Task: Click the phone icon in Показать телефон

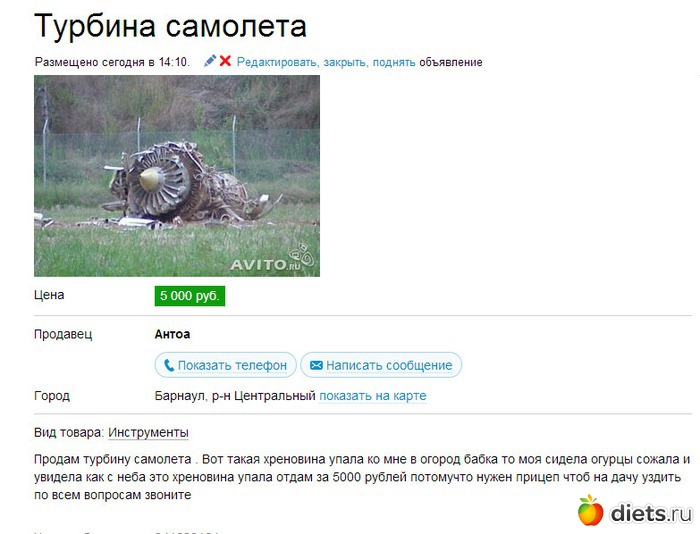Action: 169,365
